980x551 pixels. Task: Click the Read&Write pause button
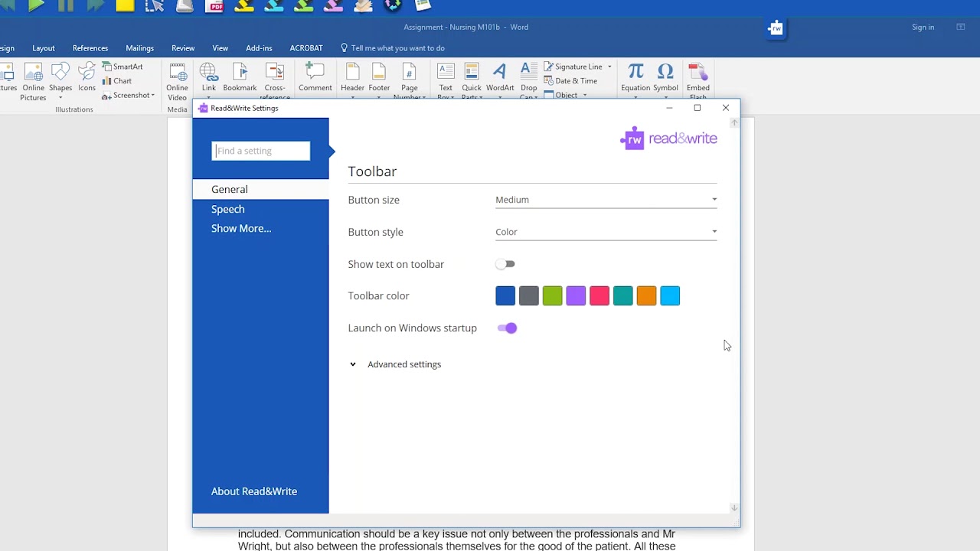tap(66, 5)
